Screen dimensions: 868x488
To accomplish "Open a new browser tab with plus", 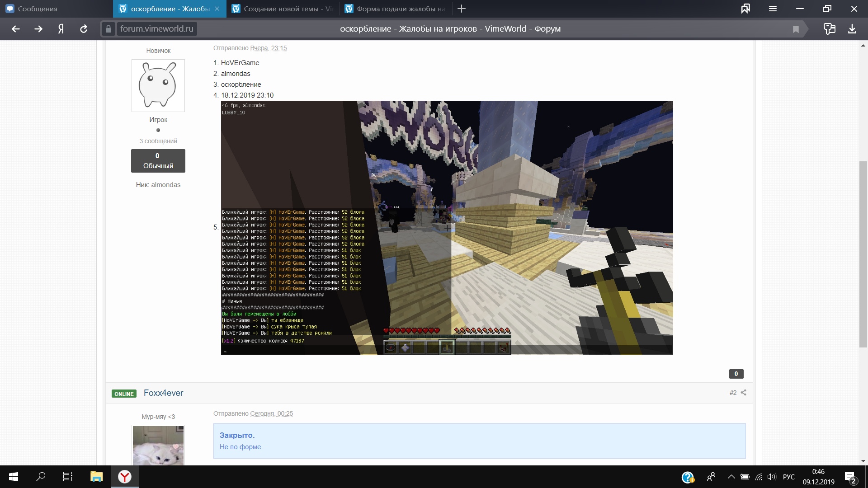I will pos(462,9).
